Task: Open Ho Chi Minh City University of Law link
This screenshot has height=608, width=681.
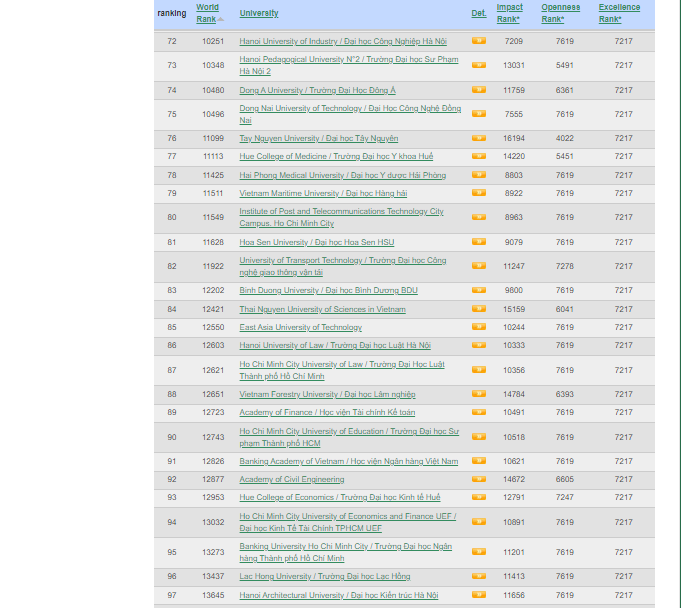Action: 342,370
